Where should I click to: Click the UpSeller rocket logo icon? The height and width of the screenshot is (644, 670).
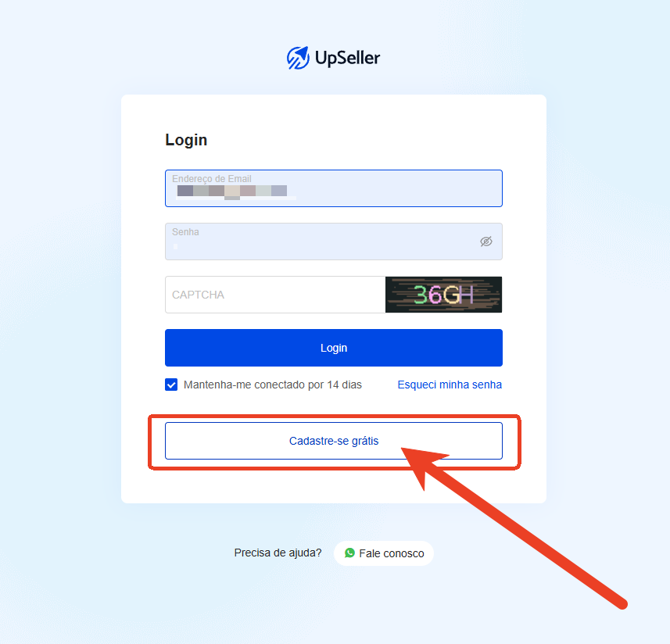pyautogui.click(x=298, y=58)
